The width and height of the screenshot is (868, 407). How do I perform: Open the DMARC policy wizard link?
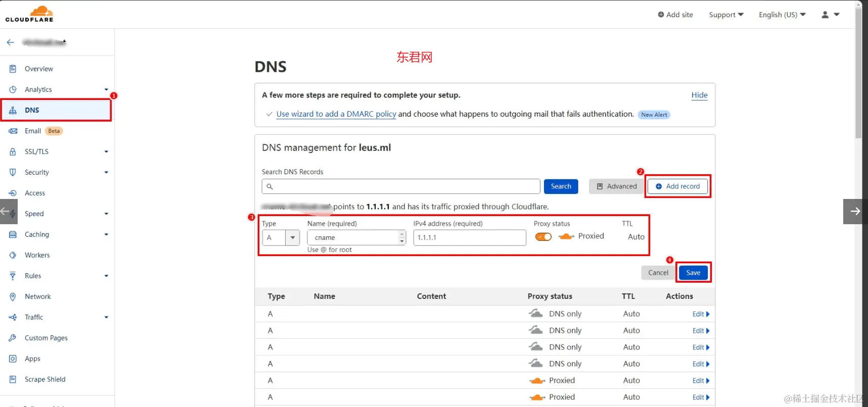(336, 114)
